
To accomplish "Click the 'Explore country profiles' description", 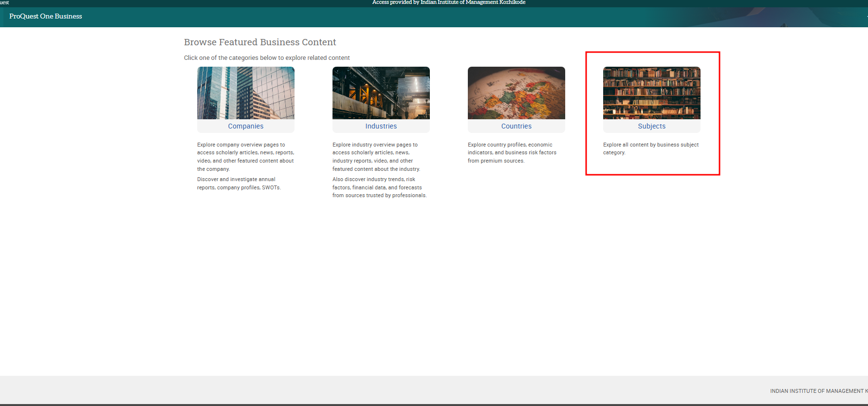I will point(512,153).
